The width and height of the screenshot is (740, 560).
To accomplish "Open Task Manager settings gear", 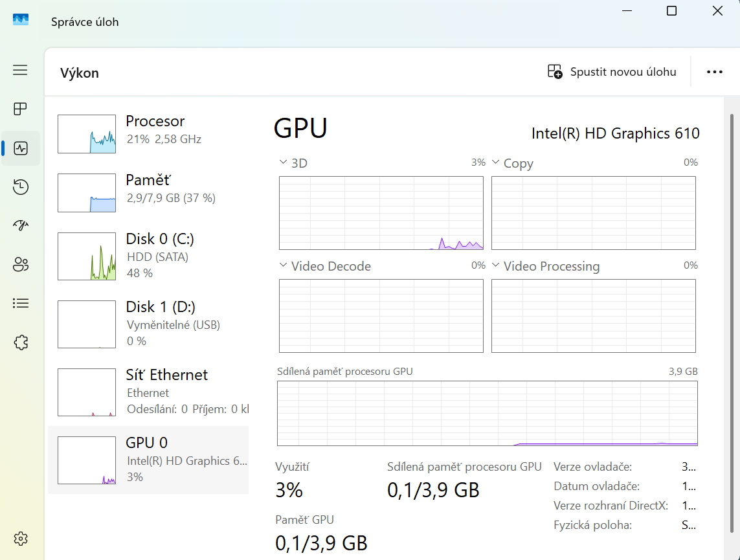I will coord(20,538).
